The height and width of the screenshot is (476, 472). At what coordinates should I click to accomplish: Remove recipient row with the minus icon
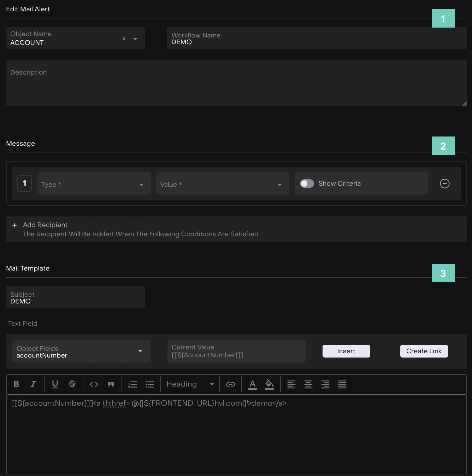[445, 183]
